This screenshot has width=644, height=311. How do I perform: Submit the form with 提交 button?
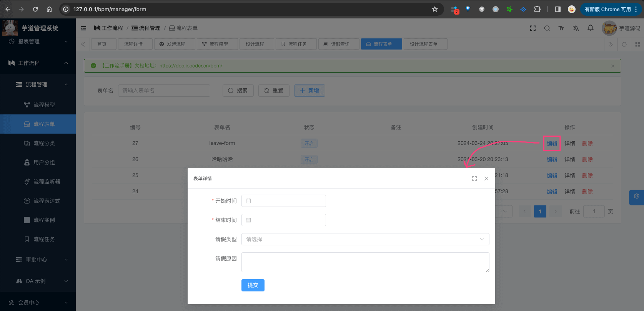pos(253,285)
